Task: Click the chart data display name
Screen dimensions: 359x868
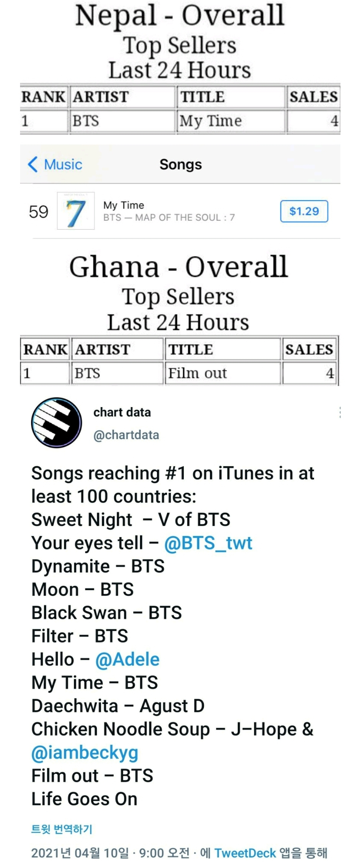Action: (122, 412)
